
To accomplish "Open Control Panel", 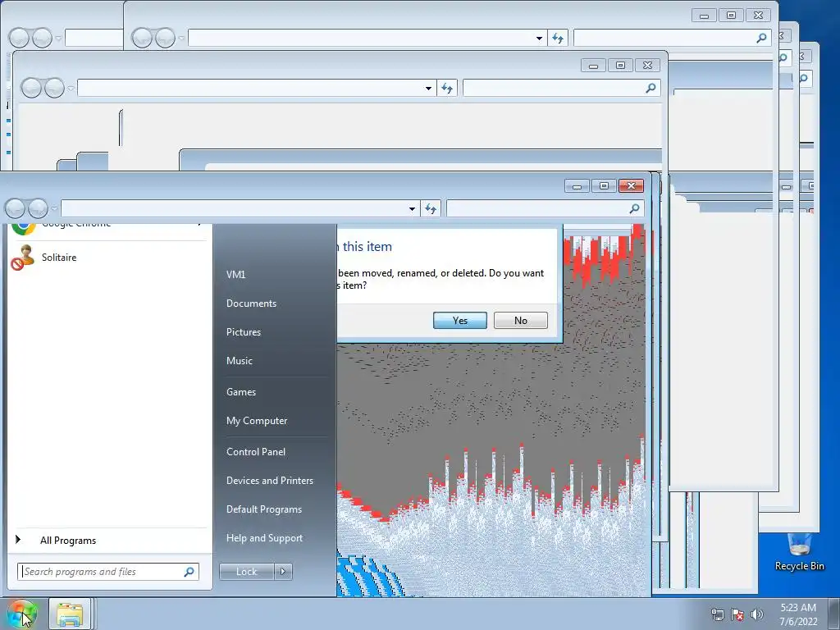I will (256, 452).
